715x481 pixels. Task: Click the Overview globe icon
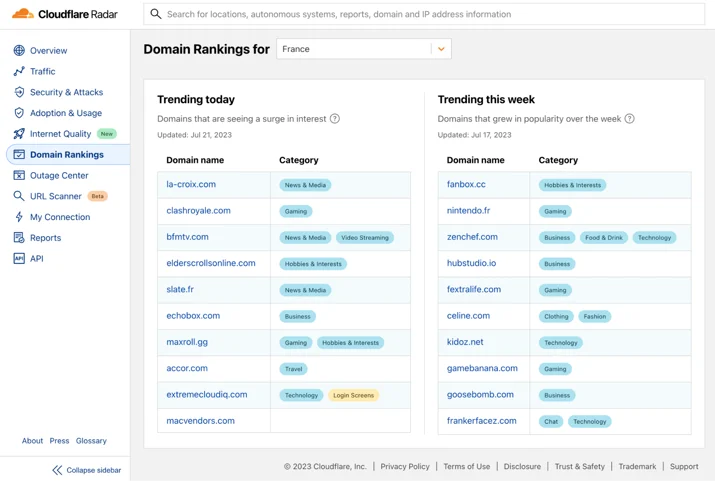click(19, 51)
